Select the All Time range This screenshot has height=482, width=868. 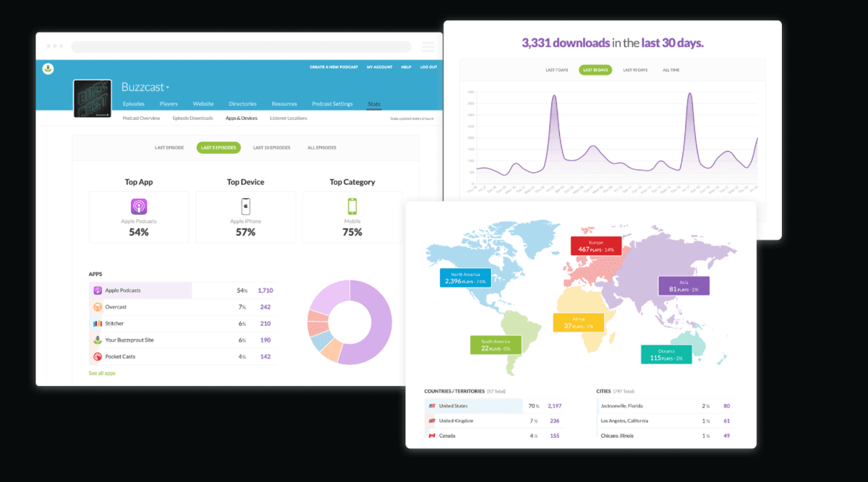(671, 70)
